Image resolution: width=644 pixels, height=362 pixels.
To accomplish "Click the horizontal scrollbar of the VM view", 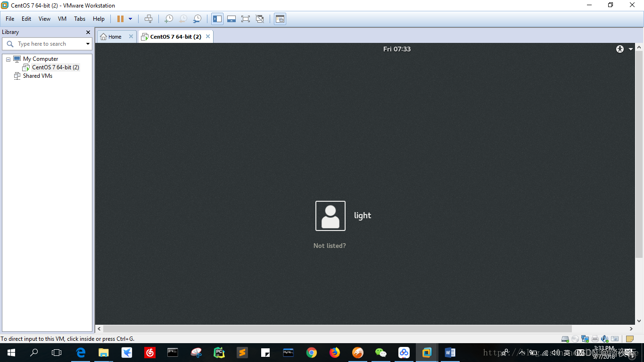I will pos(338,329).
